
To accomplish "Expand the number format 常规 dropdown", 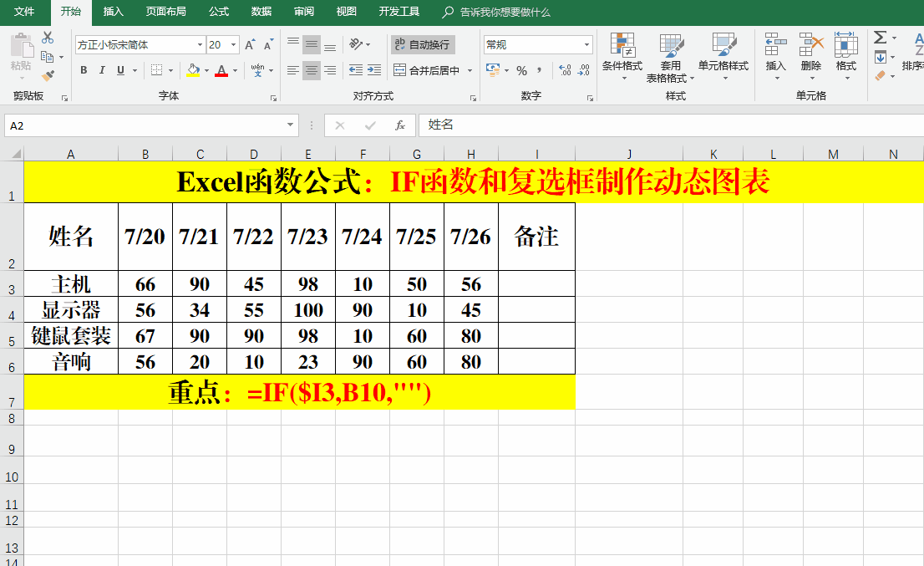I will 587,45.
